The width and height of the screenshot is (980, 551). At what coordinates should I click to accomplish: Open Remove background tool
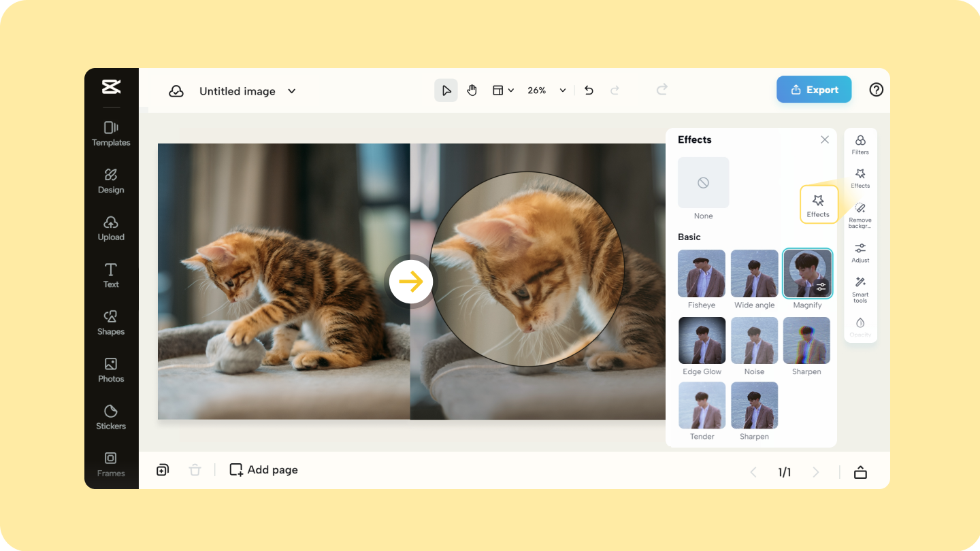[860, 215]
